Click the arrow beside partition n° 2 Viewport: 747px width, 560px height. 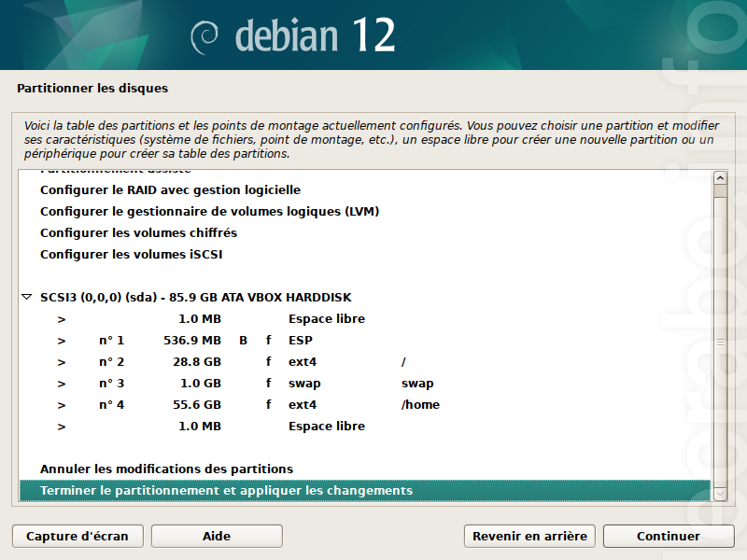point(61,362)
